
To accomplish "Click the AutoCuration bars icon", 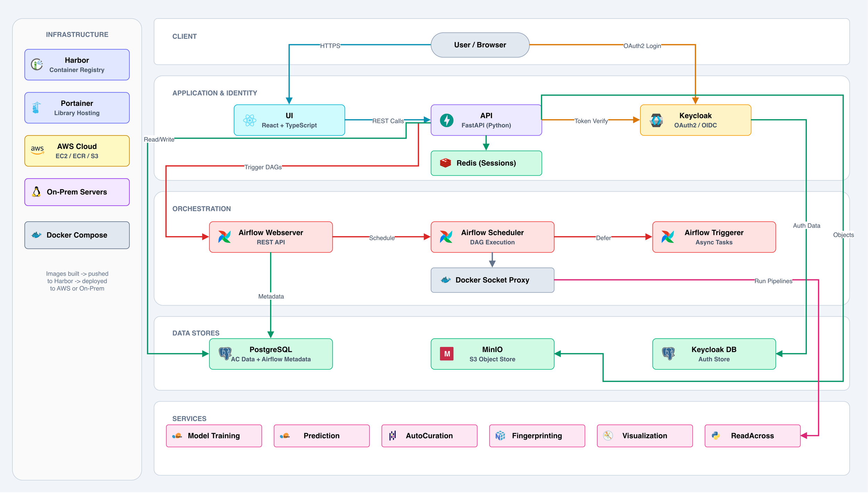I will 393,436.
